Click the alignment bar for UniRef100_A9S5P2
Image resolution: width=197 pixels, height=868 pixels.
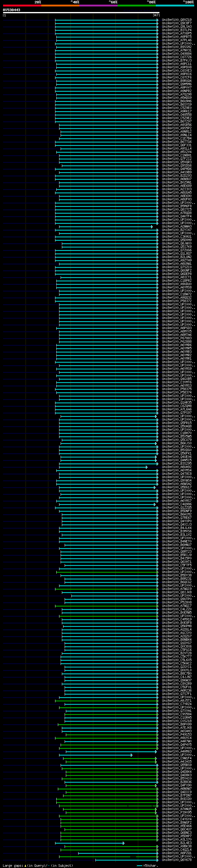[109, 128]
